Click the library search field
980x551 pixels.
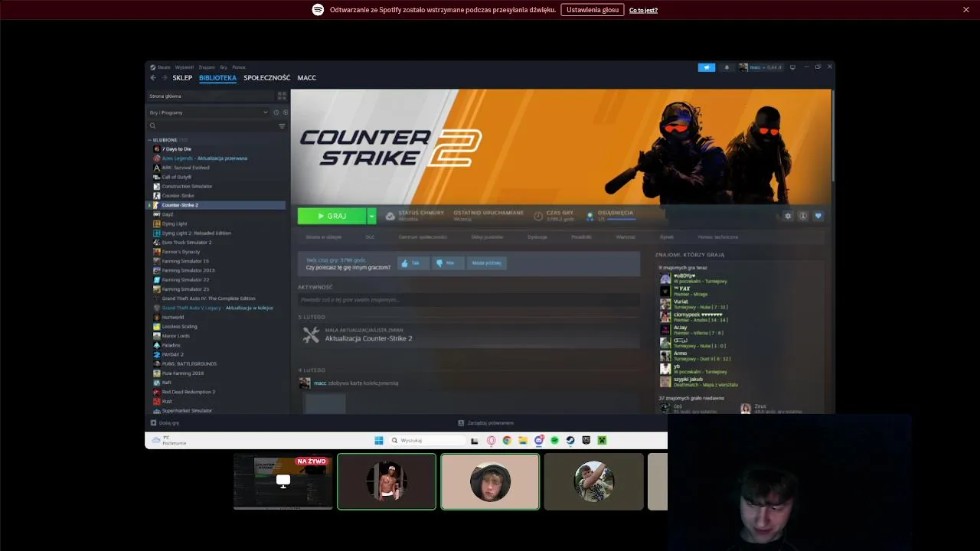212,126
